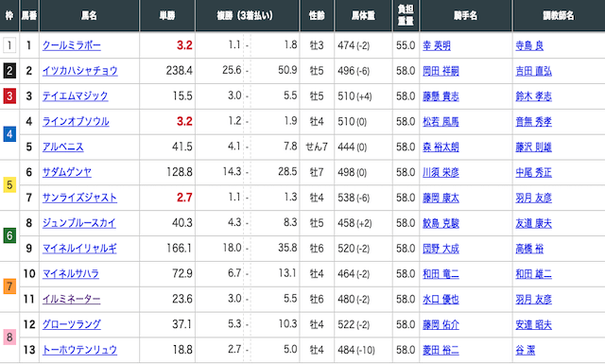Screen dimensions: 605x364
Task: Select win odds 128.8
Action: coord(179,172)
